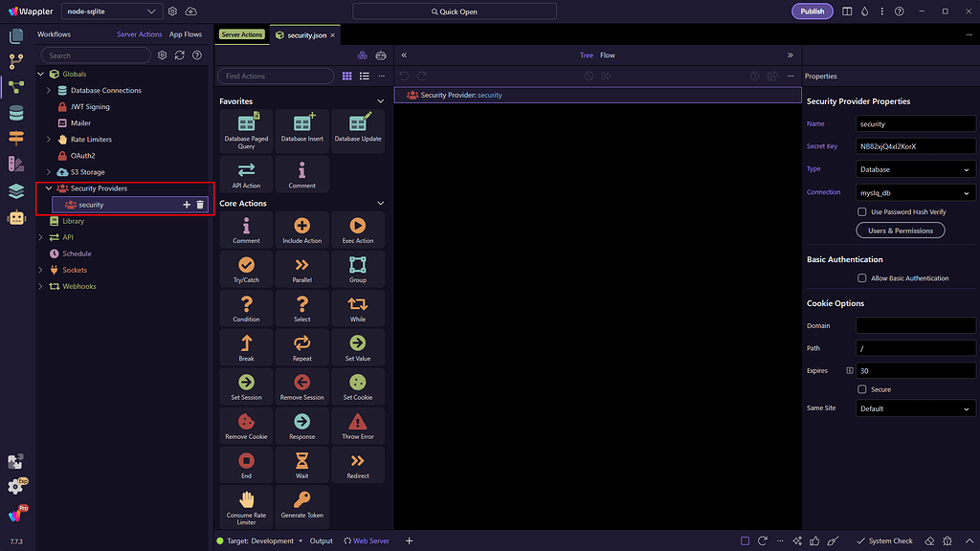The height and width of the screenshot is (551, 980).
Task: Select the Parallel action icon
Action: pos(301,265)
